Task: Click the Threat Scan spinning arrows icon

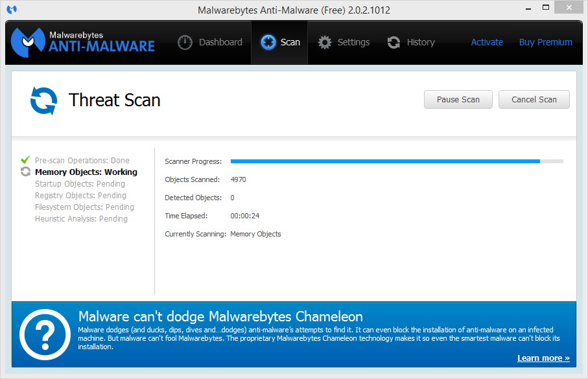Action: tap(44, 101)
